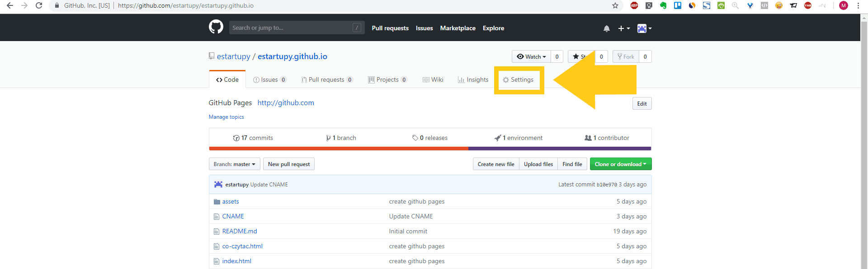Open the repository Settings tab
Viewport: 868px width, 269px height.
point(518,79)
